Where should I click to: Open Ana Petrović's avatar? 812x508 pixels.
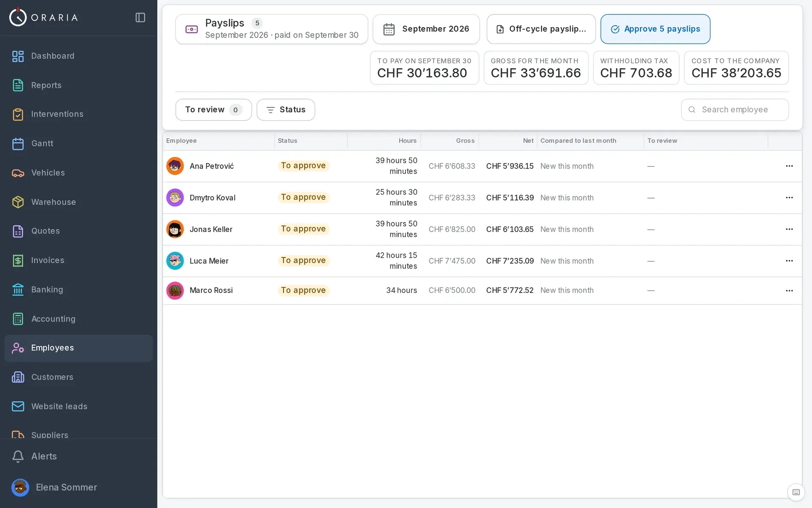click(x=175, y=166)
